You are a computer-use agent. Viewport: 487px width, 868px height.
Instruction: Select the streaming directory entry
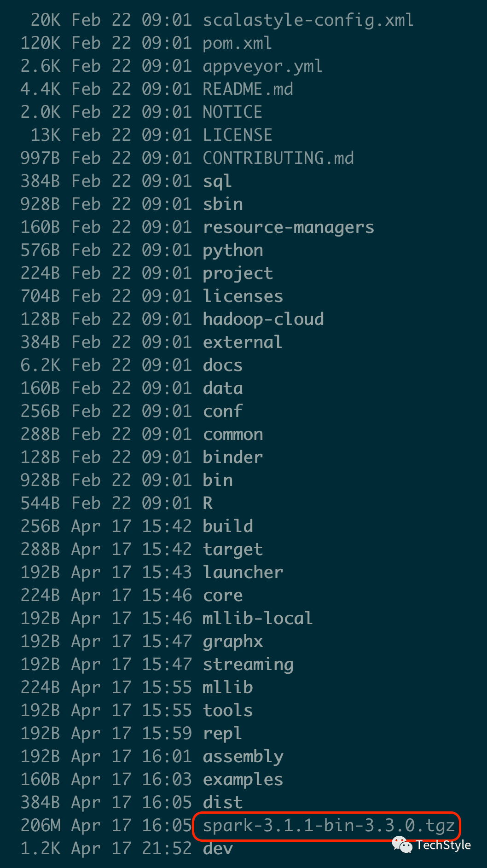(x=248, y=665)
